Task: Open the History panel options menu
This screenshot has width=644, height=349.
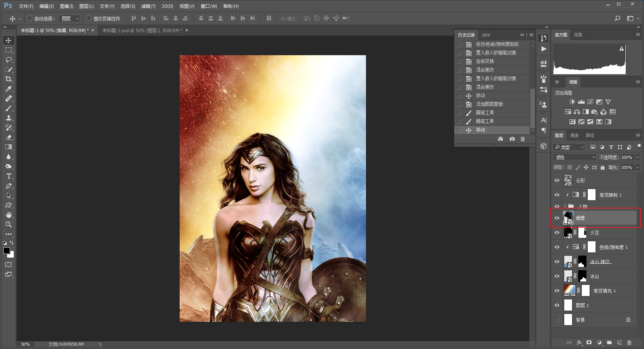Action: click(531, 35)
